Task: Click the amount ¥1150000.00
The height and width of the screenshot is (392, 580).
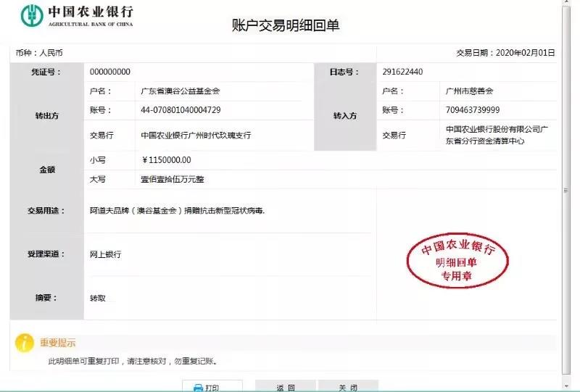Action: click(167, 160)
